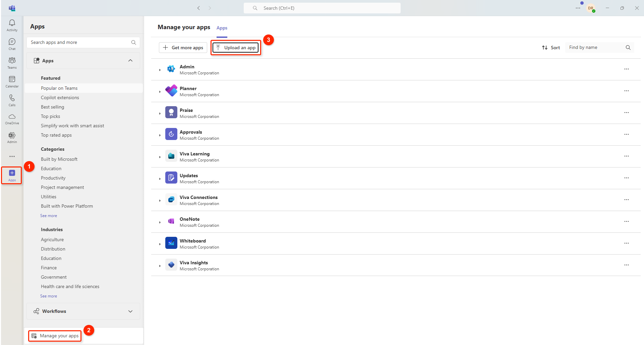This screenshot has width=644, height=345.
Task: Click the search magnifier in Find by name
Action: click(628, 48)
